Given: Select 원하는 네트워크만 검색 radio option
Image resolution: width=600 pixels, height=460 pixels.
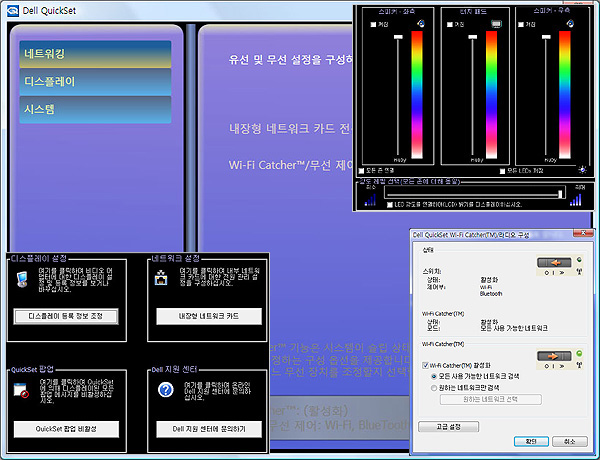Looking at the screenshot, I should click(x=434, y=388).
